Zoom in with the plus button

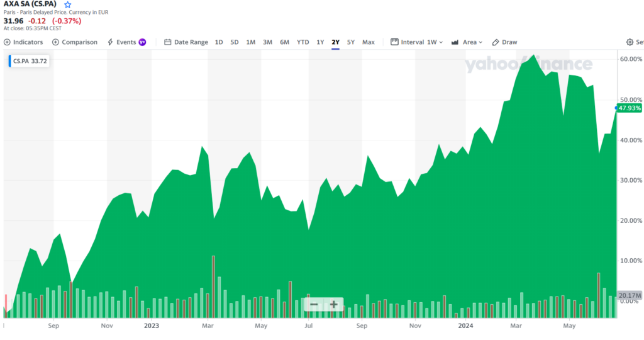tap(334, 305)
